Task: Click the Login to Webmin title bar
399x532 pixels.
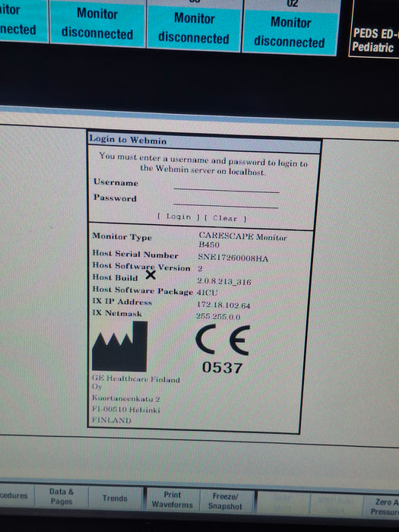Action: [x=204, y=142]
